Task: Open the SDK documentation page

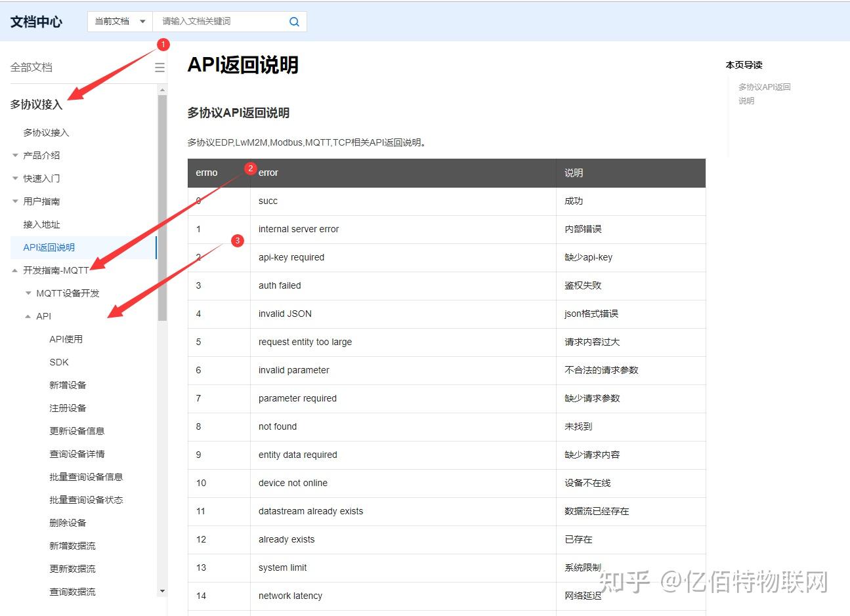Action: (58, 361)
